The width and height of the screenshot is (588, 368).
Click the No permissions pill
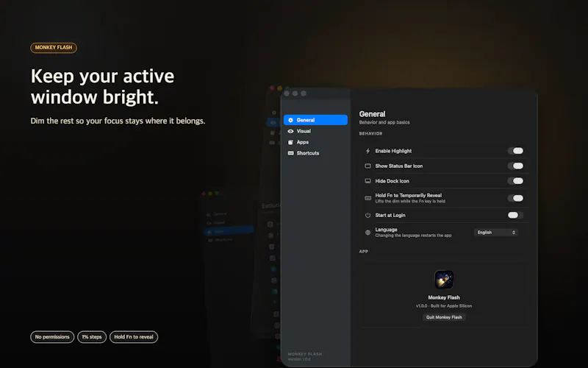52,337
